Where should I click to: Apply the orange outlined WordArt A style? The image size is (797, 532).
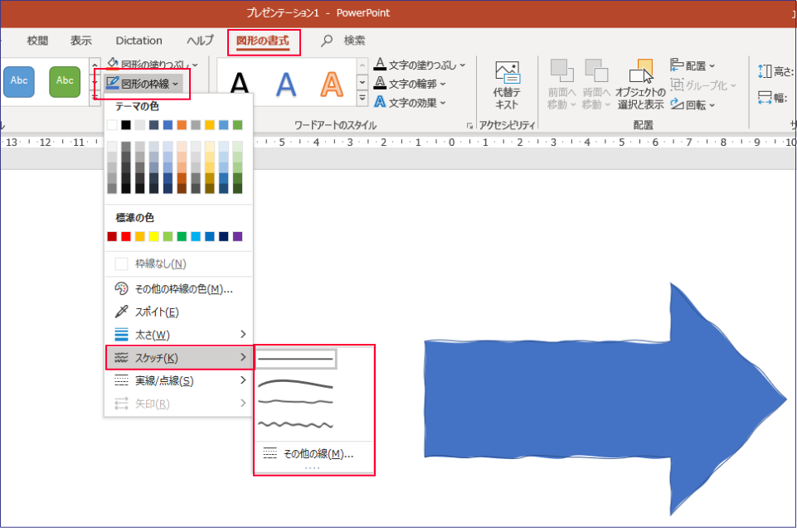[x=332, y=83]
